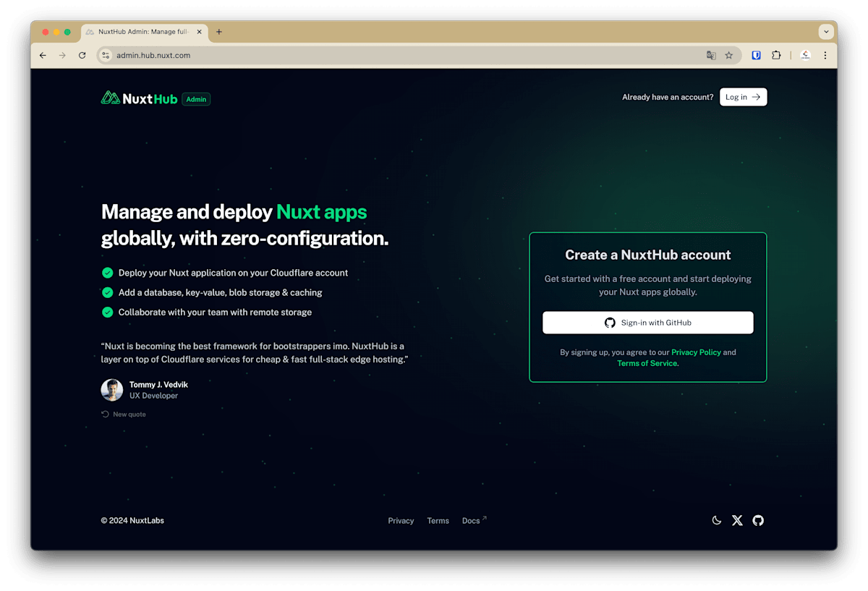Screen dimensions: 868x591
Task: Sign in with GitHub
Action: [648, 323]
